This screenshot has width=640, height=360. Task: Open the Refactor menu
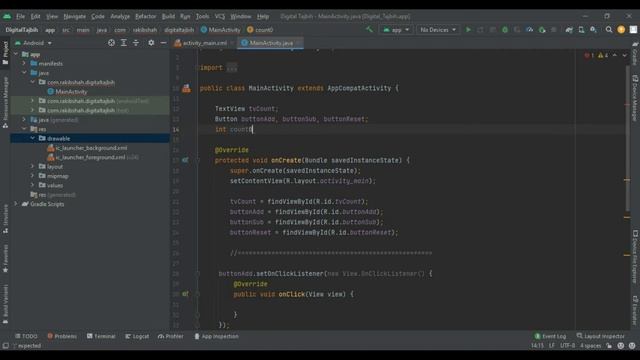pos(146,16)
